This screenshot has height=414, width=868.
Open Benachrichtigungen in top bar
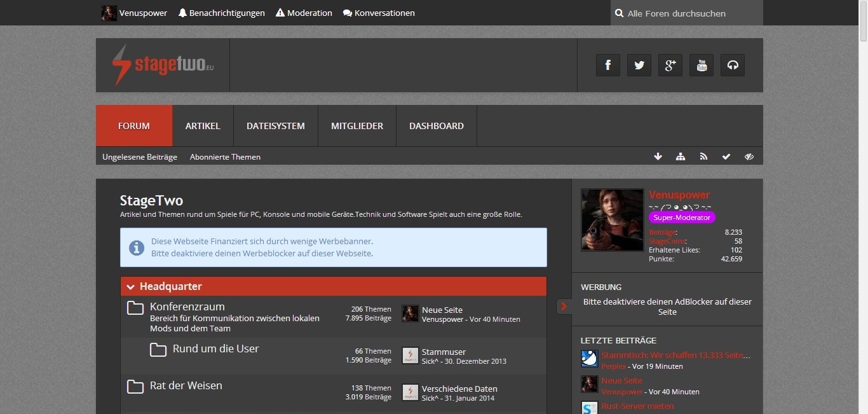pyautogui.click(x=221, y=13)
